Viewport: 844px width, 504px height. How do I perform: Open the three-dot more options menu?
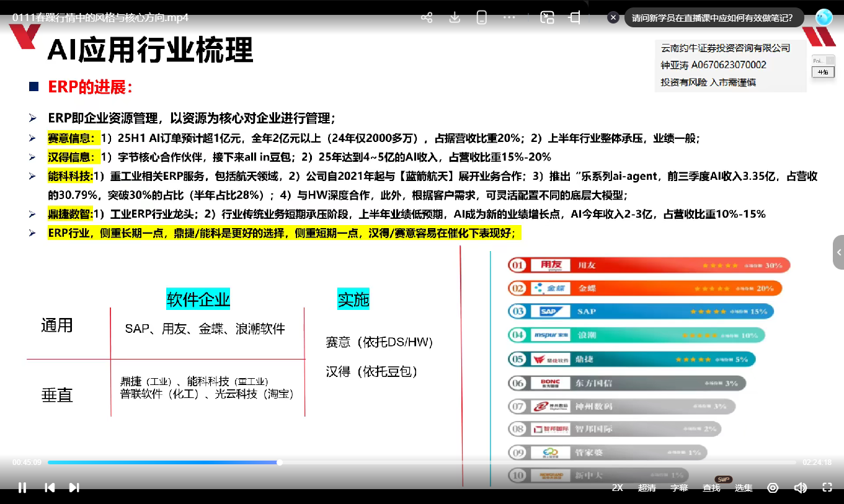510,17
